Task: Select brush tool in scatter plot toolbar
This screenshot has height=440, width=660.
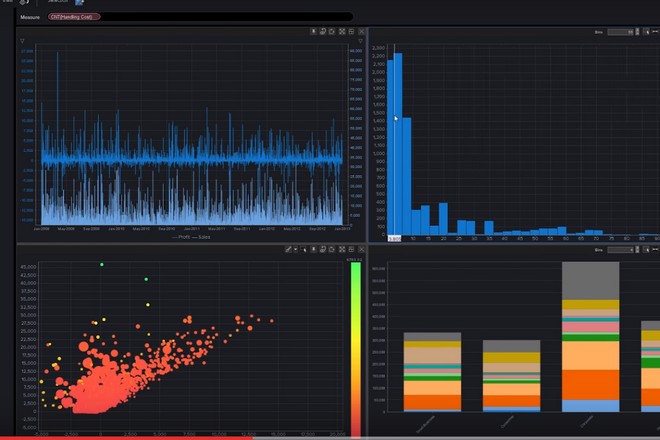Action: pos(288,249)
